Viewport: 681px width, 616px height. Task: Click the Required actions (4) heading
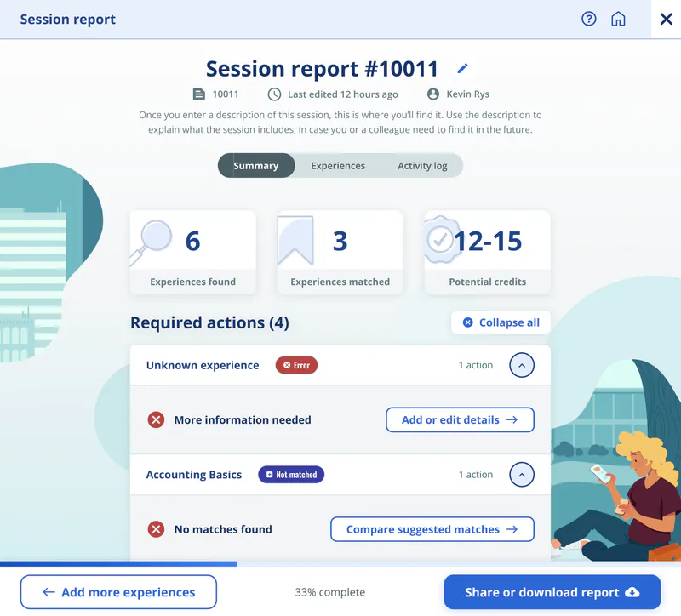209,322
